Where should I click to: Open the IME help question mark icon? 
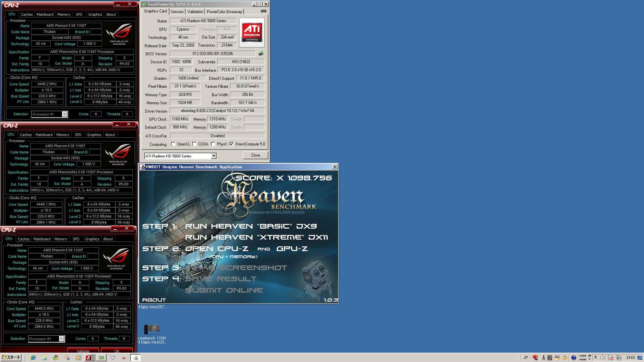[x=574, y=358]
